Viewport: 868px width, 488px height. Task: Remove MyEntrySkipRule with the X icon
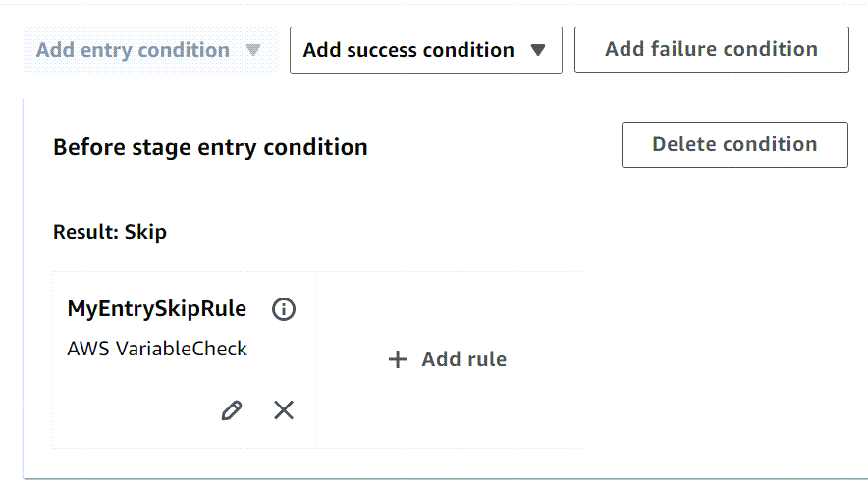284,410
